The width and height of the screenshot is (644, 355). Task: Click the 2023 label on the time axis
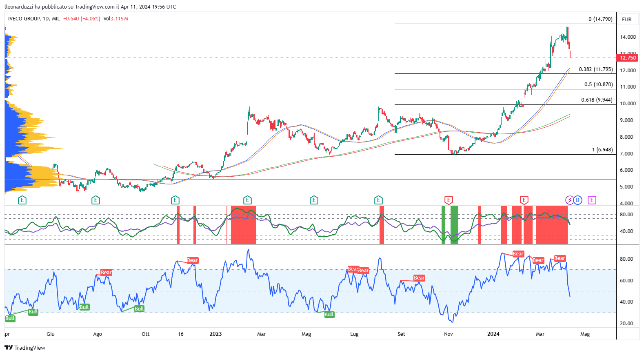(x=215, y=334)
